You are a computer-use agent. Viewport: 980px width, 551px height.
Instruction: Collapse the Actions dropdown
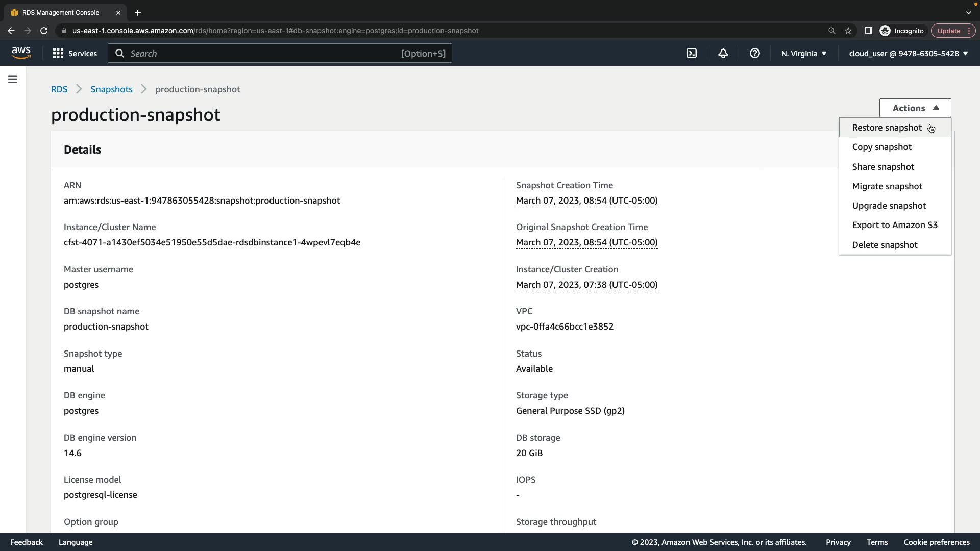(915, 108)
